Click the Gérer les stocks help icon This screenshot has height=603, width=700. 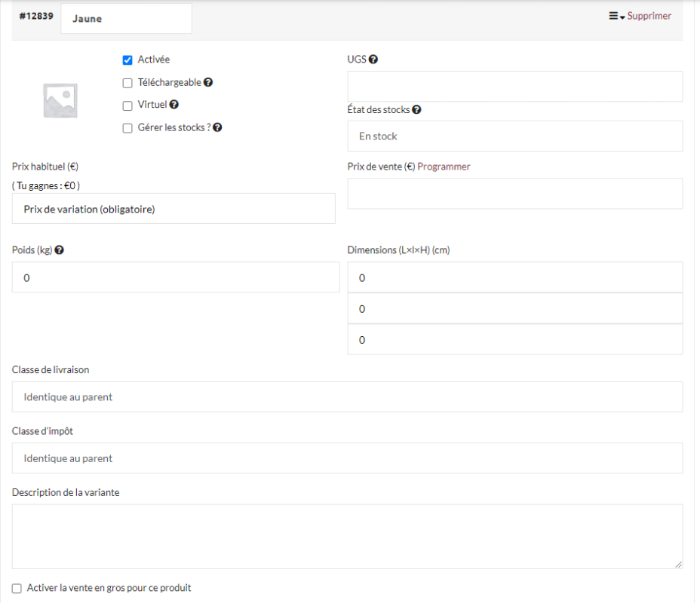(x=217, y=127)
